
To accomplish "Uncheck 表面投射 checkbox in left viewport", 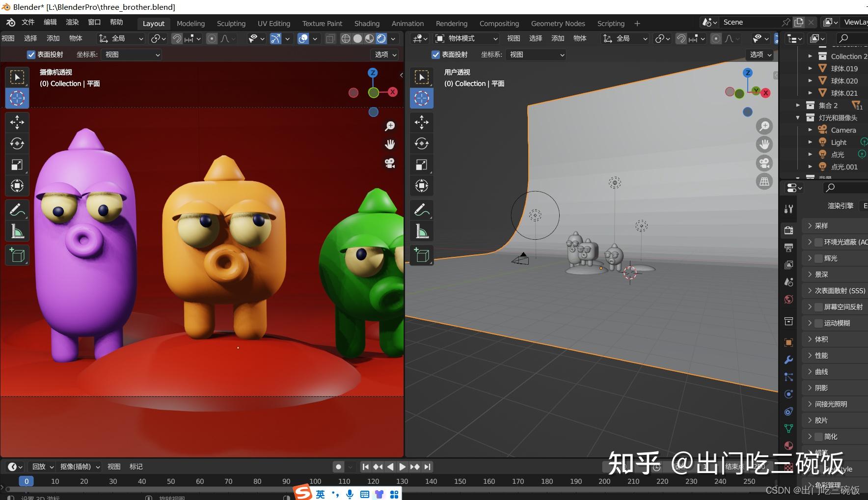I will [31, 55].
